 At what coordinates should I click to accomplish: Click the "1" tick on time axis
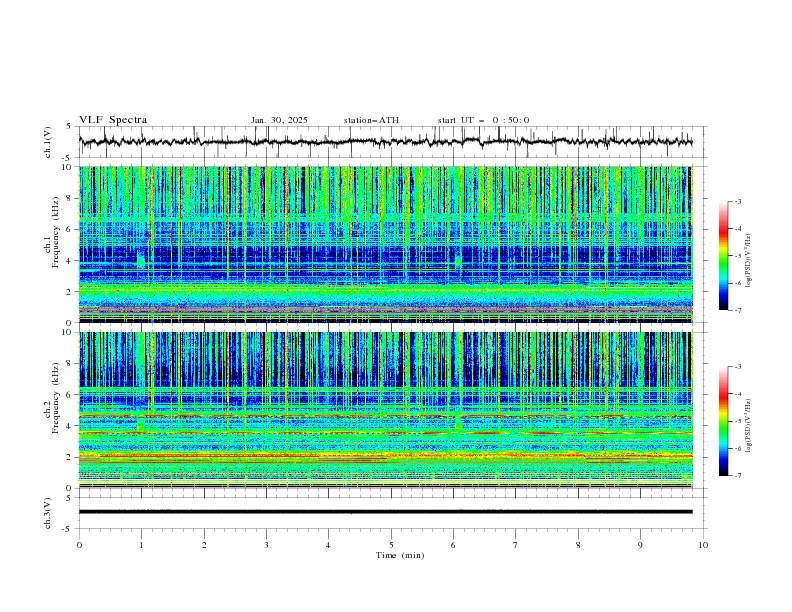(141, 545)
